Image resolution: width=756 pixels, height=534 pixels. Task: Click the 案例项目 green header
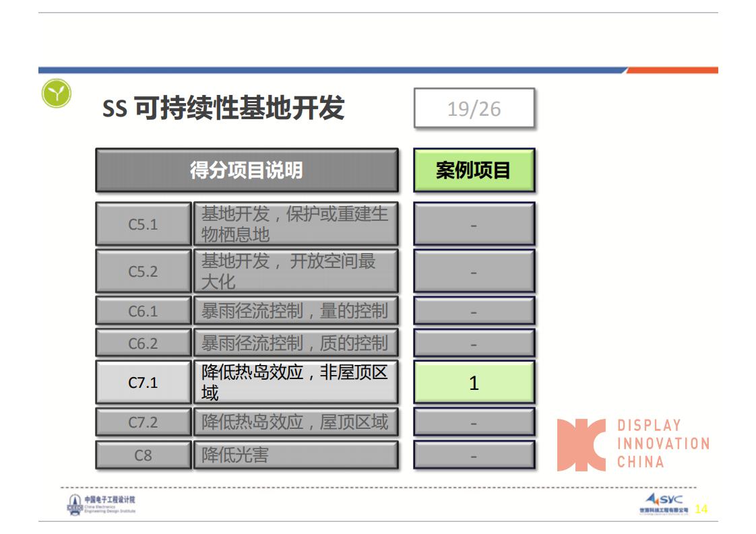[474, 170]
